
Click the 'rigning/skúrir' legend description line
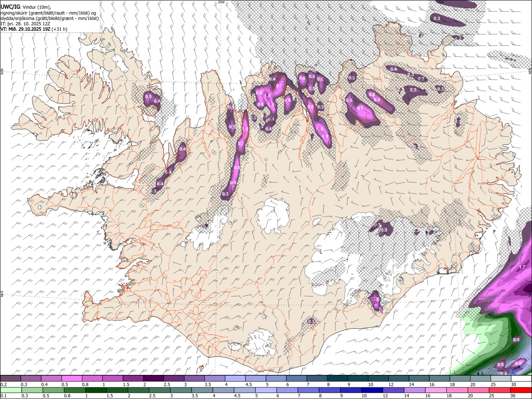coord(48,13)
